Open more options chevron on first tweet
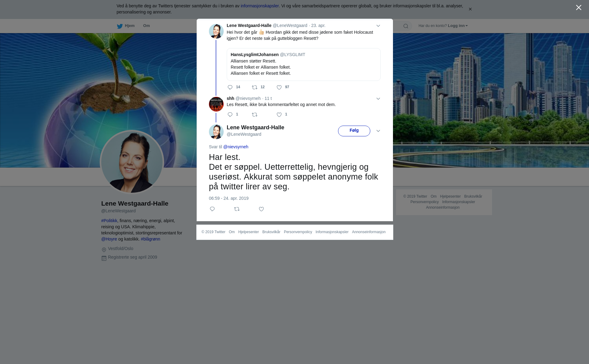The width and height of the screenshot is (589, 364). coord(378,26)
